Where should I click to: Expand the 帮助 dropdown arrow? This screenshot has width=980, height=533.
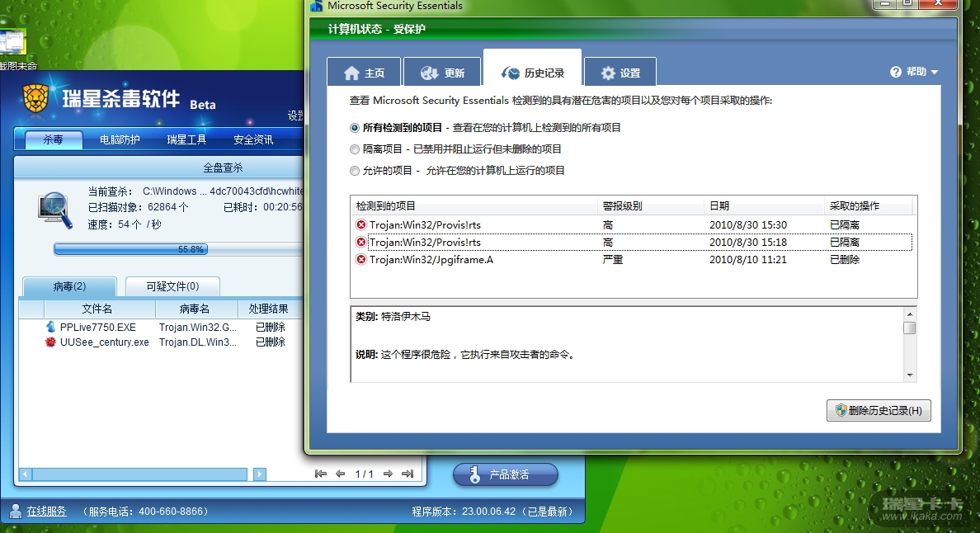935,73
